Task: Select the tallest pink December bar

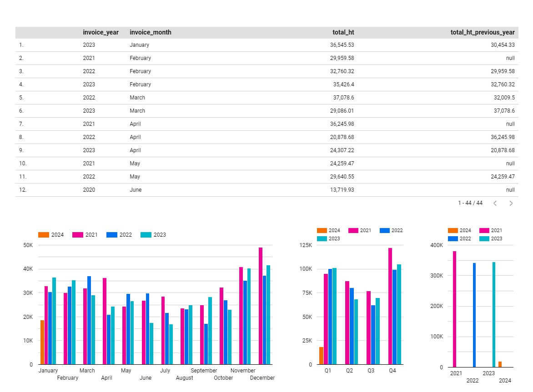Action: pyautogui.click(x=261, y=306)
